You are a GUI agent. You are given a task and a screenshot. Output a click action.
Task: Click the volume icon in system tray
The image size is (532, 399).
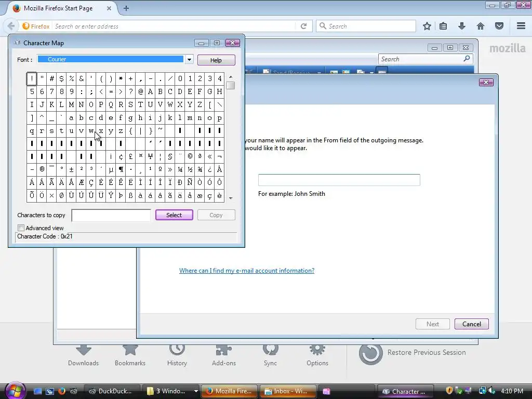pyautogui.click(x=491, y=391)
